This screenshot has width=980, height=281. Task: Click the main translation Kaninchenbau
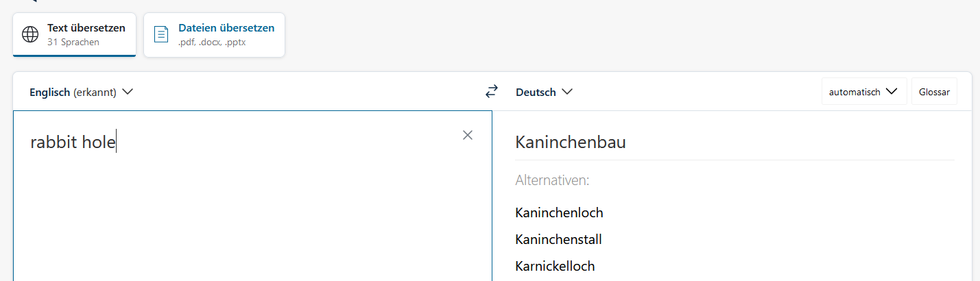tap(571, 143)
